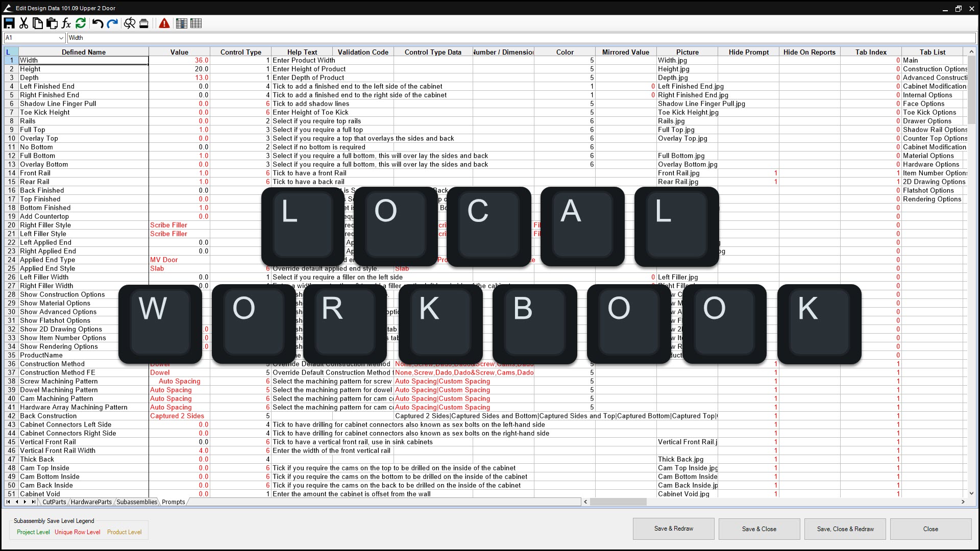Click the red warning triangle icon
Image resolution: width=980 pixels, height=551 pixels.
click(x=164, y=23)
